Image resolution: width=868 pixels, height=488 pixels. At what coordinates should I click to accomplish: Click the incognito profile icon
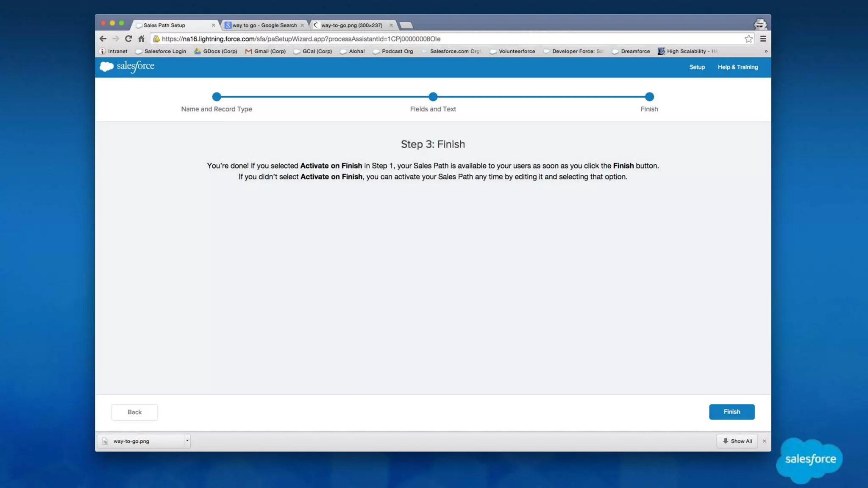click(760, 24)
